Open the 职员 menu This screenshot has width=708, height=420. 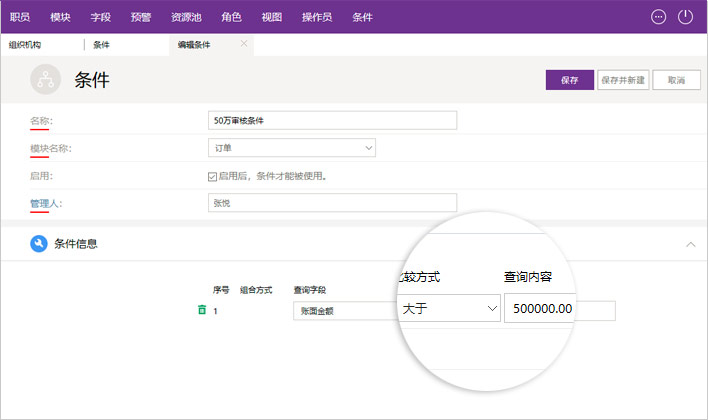[x=20, y=17]
